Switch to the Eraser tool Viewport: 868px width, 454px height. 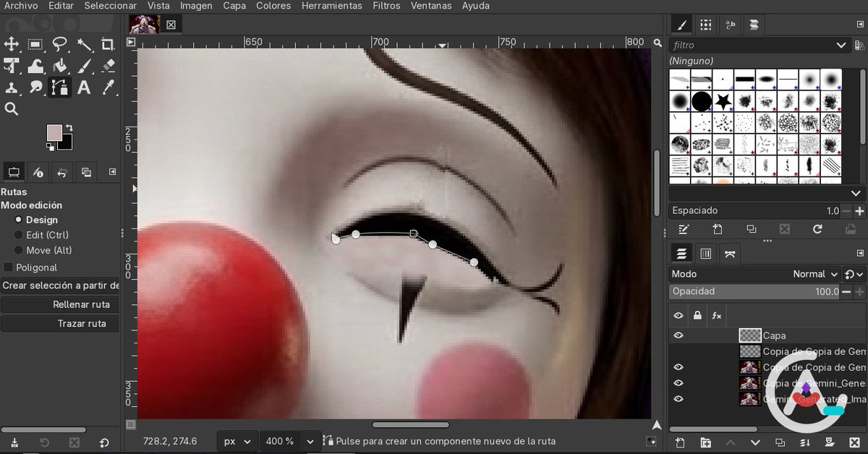click(x=109, y=65)
